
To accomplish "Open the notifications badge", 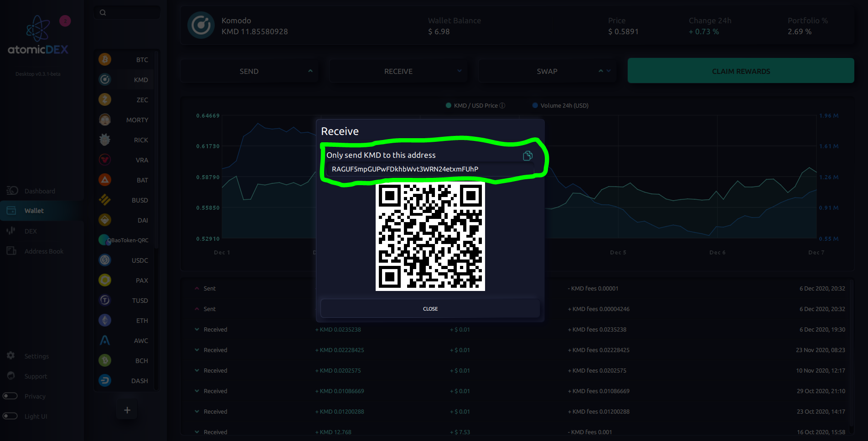I will [65, 21].
